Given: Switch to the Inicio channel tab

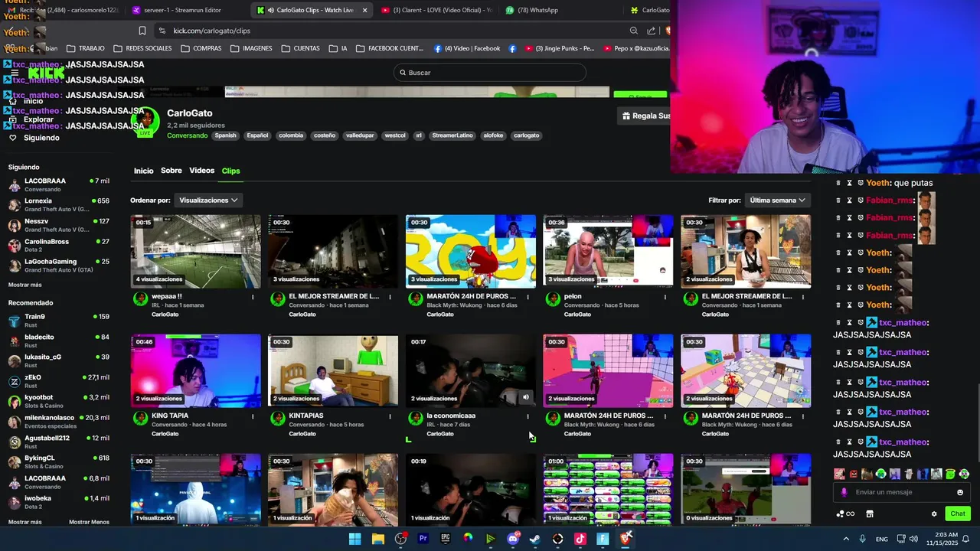Looking at the screenshot, I should click(144, 171).
